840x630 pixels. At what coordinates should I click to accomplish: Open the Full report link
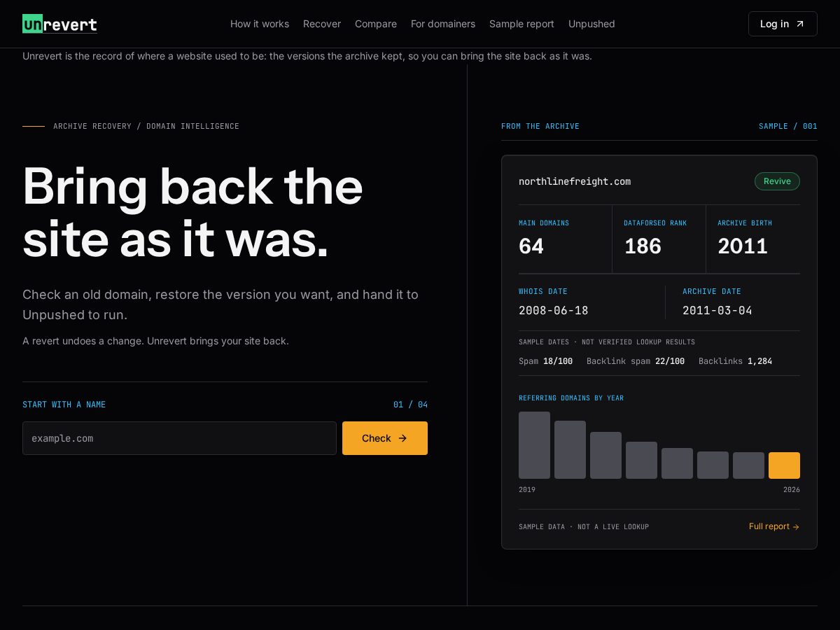pos(774,526)
